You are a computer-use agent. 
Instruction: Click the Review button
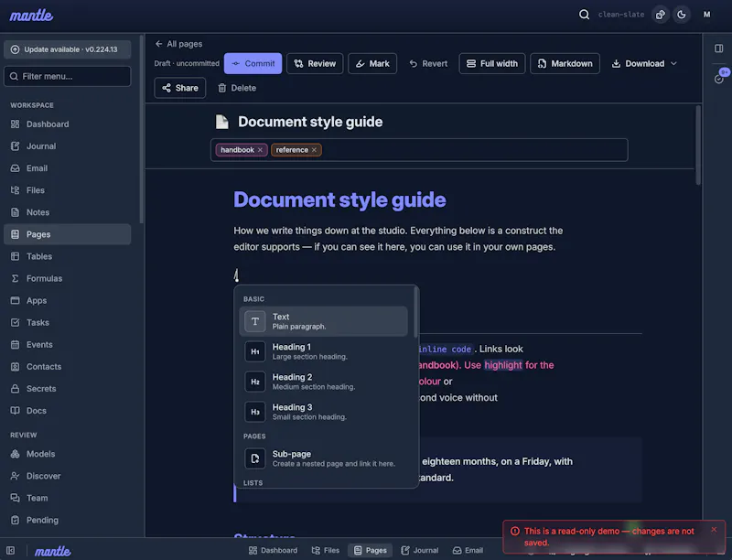point(315,63)
